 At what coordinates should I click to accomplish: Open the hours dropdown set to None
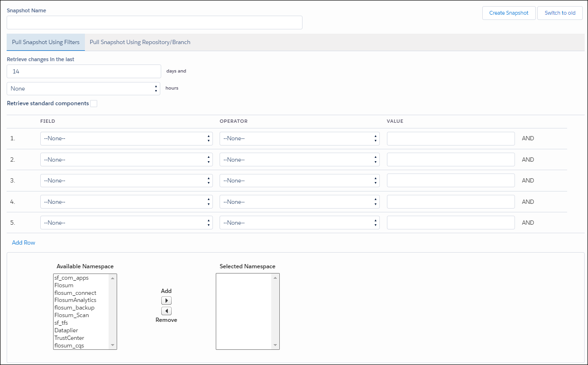pos(83,89)
